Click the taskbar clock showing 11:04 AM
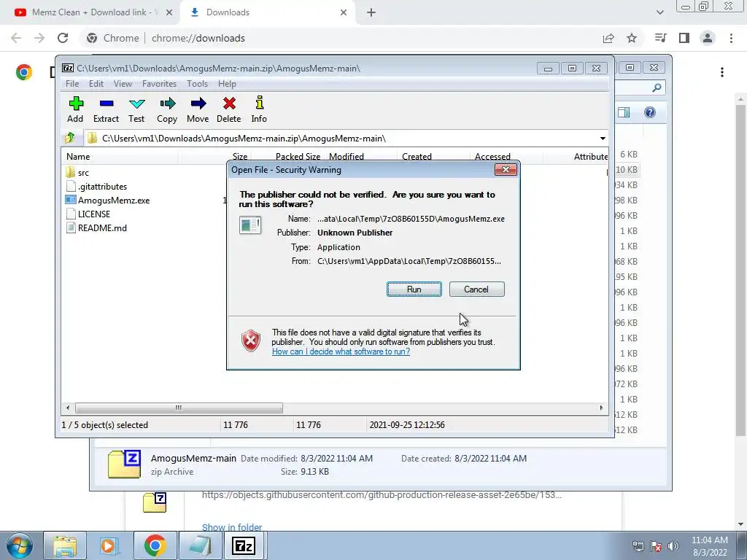 coord(709,546)
